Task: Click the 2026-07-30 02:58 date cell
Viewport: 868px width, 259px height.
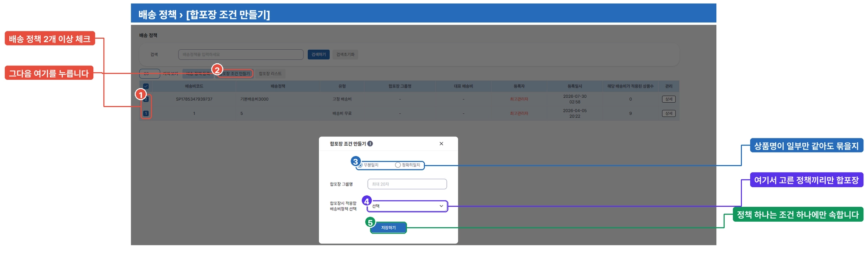Action: tap(575, 99)
